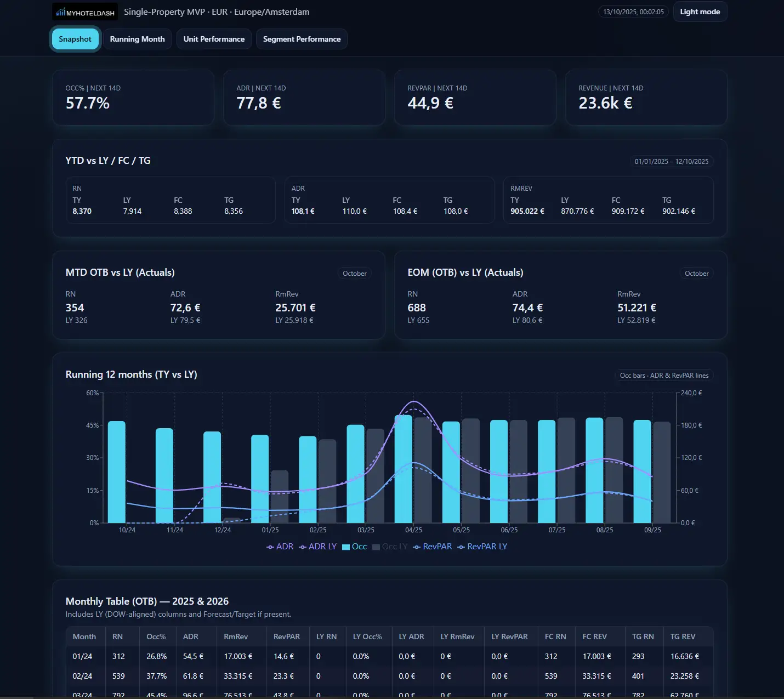This screenshot has height=699, width=784.
Task: Toggle the ADR LY legend entry
Action: pos(318,547)
